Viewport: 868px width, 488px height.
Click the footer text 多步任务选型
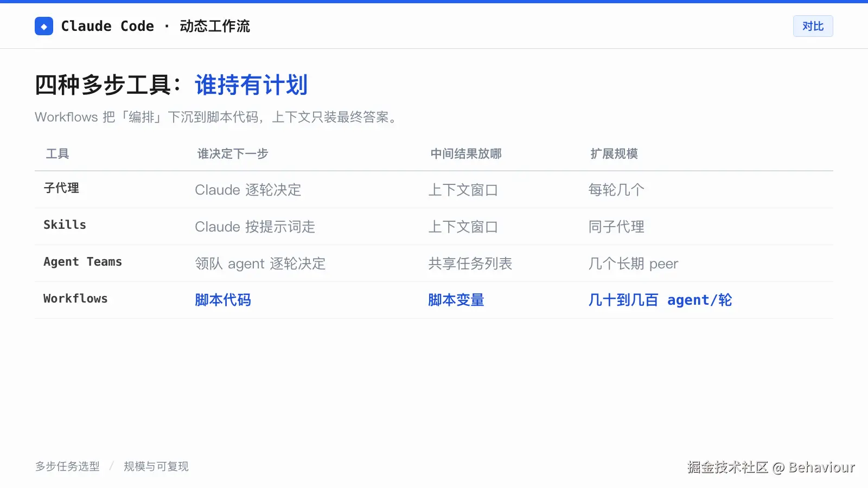tap(67, 466)
